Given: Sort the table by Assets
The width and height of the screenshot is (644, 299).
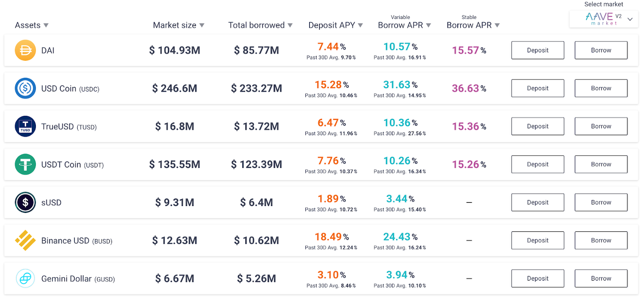Looking at the screenshot, I should tap(32, 25).
